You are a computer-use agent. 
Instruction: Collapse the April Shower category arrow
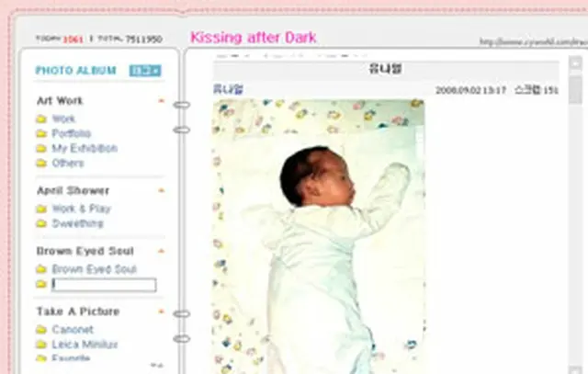coord(162,190)
